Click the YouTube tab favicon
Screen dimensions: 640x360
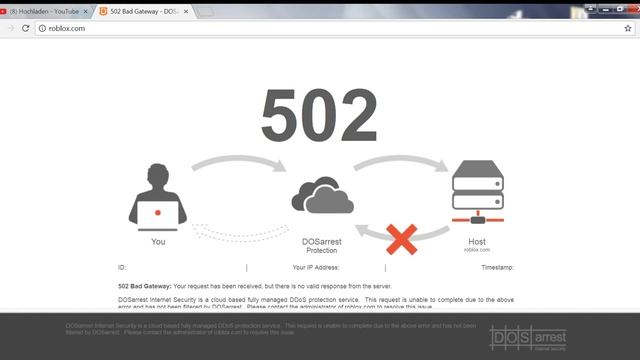3,12
